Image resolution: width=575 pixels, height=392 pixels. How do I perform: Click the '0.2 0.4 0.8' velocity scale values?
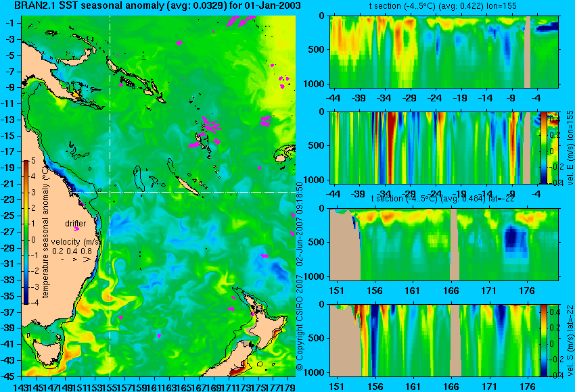tap(72, 251)
